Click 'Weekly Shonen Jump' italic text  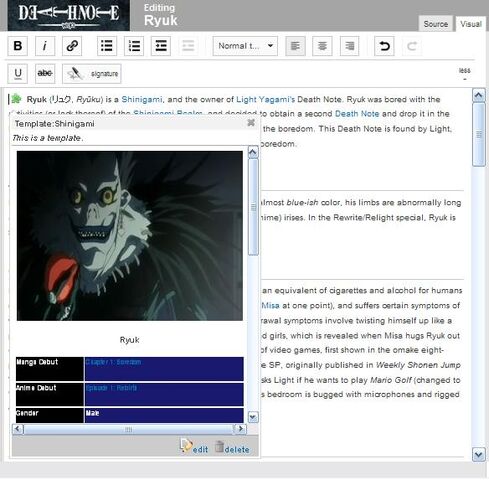pyautogui.click(x=418, y=365)
